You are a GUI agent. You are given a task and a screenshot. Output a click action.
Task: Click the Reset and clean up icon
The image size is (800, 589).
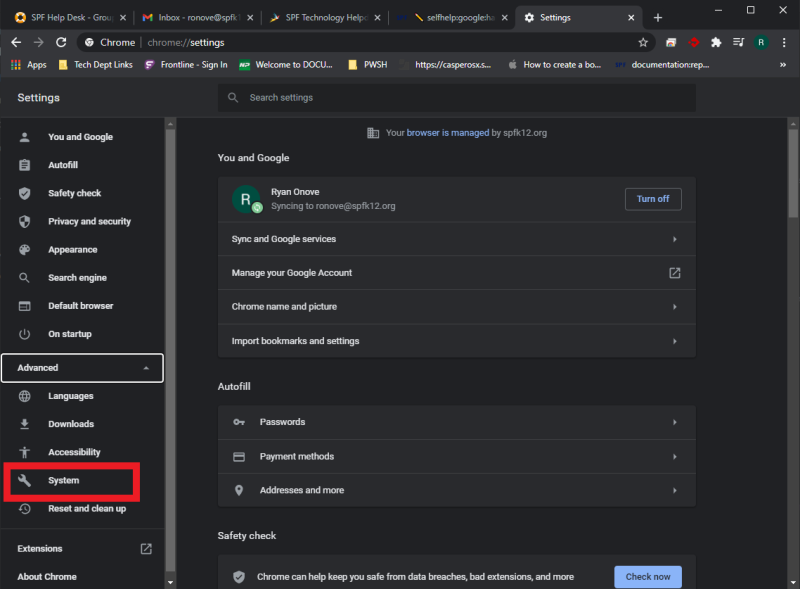[x=24, y=509]
